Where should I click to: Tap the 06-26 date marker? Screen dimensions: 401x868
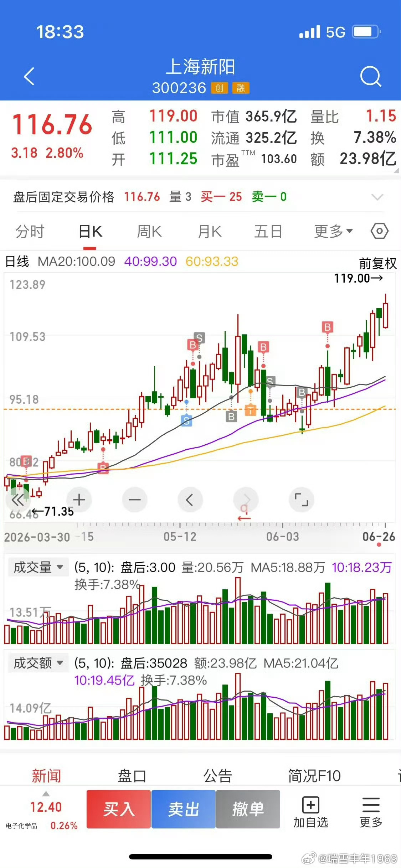coord(379,536)
